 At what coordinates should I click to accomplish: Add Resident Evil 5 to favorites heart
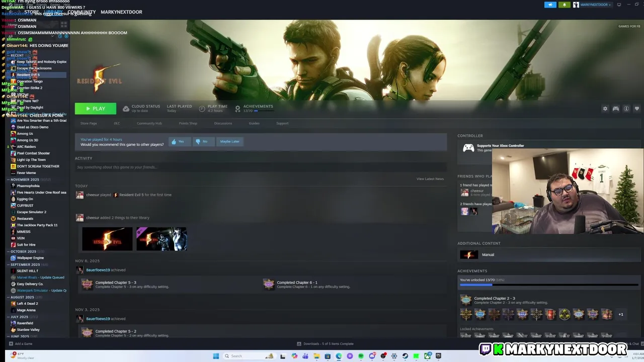(x=636, y=109)
